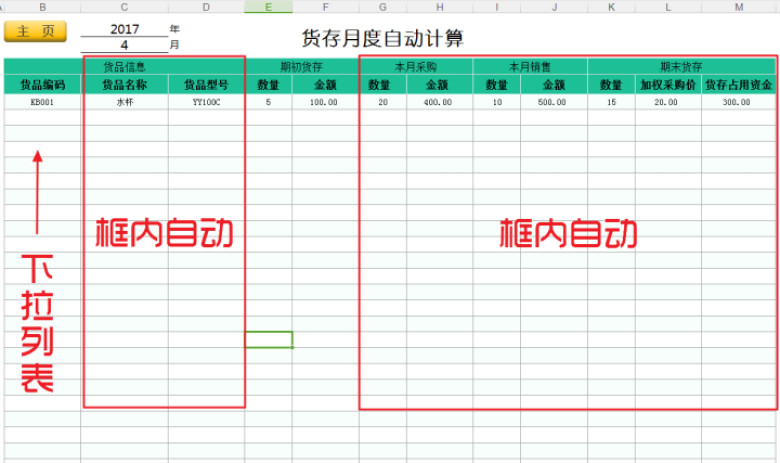
Task: Select weighted purchase price cell 20.00
Action: click(668, 102)
